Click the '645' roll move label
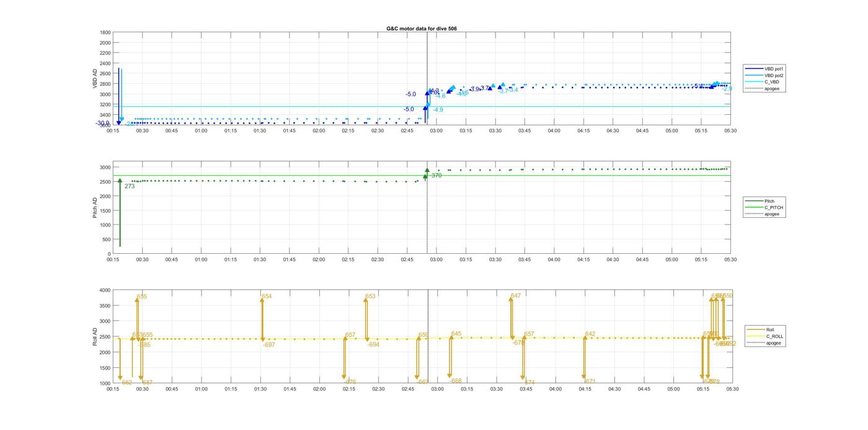Viewport: 868px width, 430px height. pos(456,334)
